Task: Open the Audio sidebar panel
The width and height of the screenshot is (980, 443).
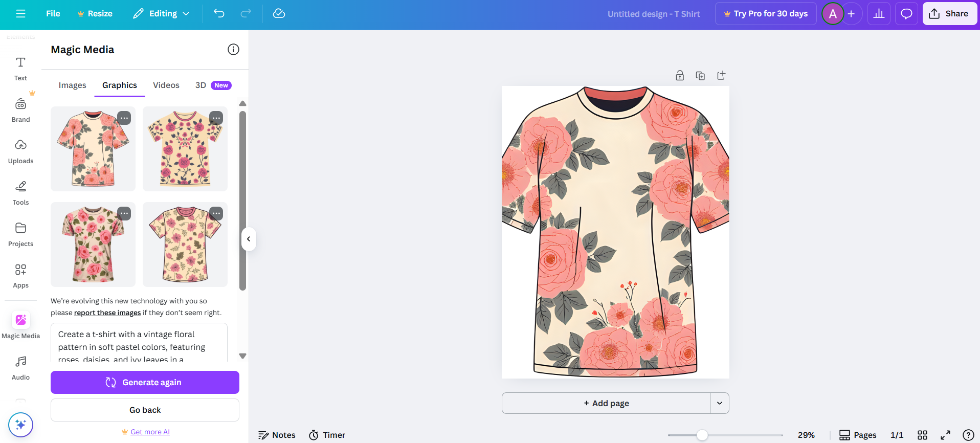Action: tap(20, 368)
